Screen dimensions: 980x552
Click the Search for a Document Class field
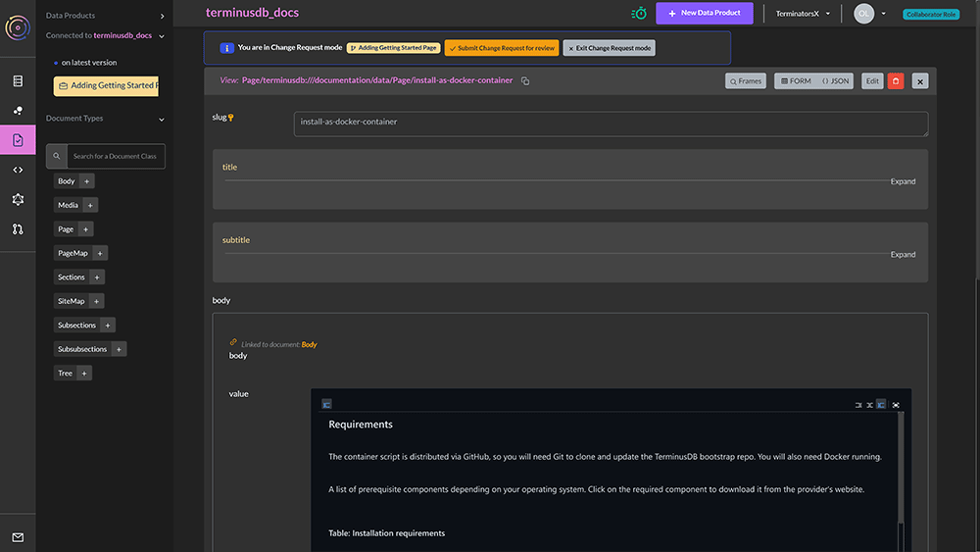coord(116,156)
